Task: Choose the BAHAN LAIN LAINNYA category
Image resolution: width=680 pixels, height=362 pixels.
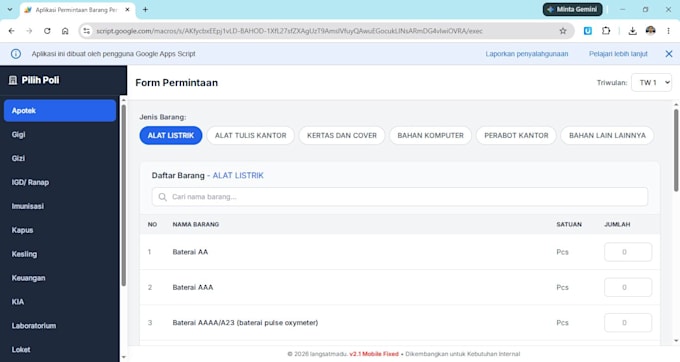Action: point(607,135)
